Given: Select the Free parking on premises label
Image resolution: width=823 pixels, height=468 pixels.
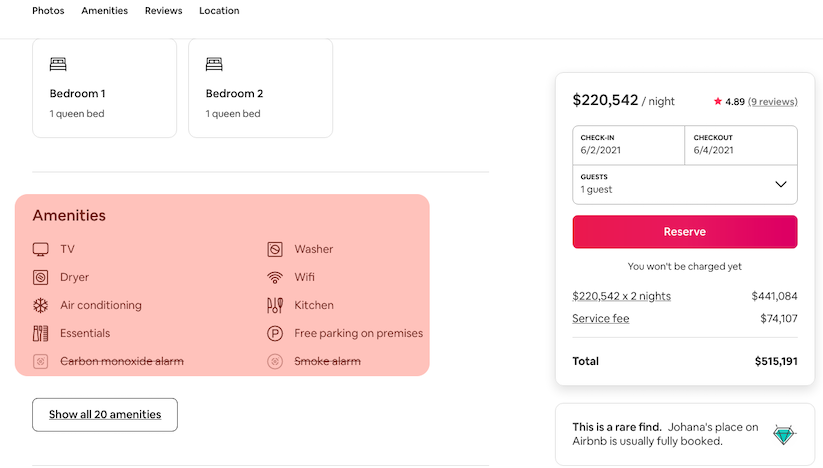Looking at the screenshot, I should pyautogui.click(x=358, y=333).
